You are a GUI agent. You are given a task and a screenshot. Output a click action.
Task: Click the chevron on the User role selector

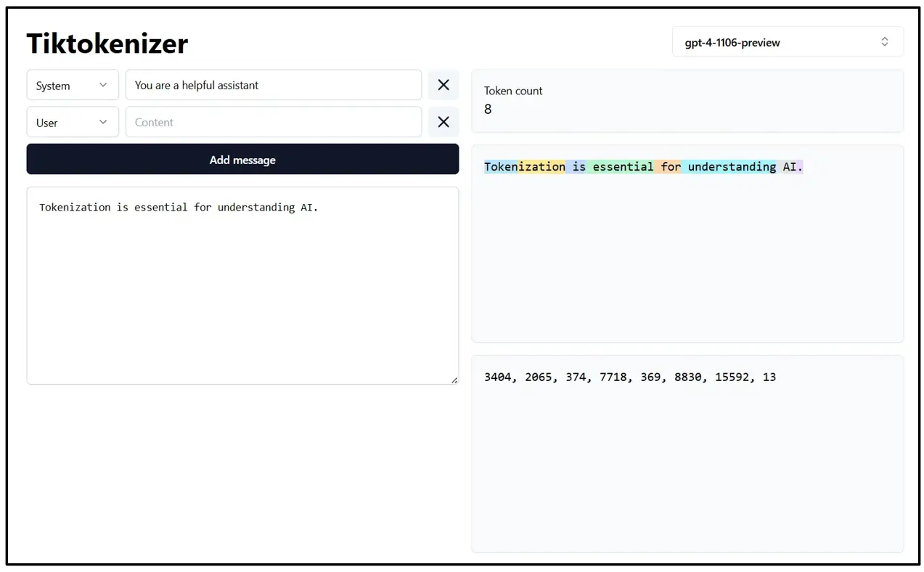click(104, 122)
